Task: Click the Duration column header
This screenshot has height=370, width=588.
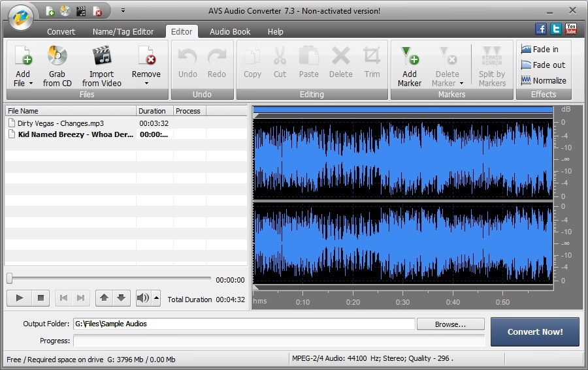Action: 154,111
